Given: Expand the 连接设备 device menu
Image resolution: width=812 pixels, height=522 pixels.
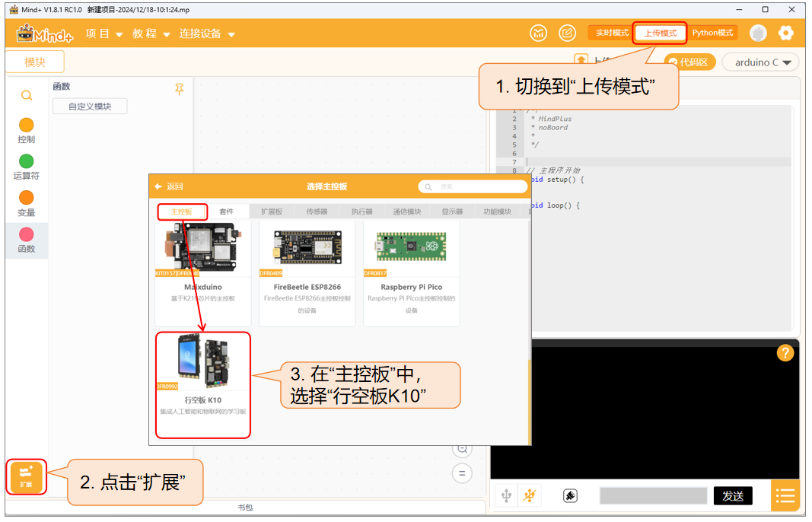Looking at the screenshot, I should click(207, 34).
